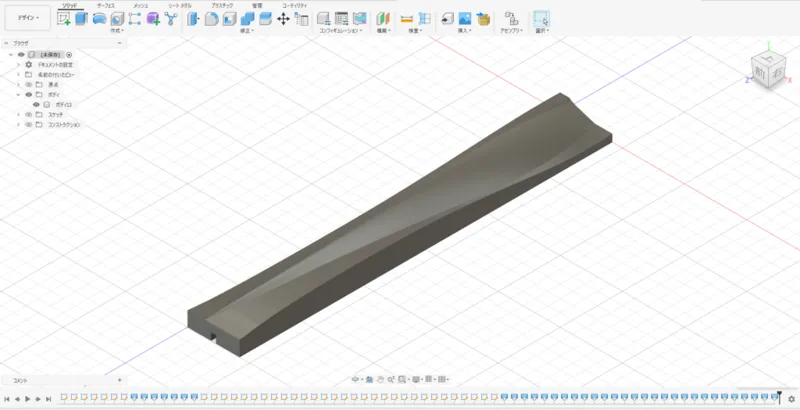Image resolution: width=800 pixels, height=410 pixels.
Task: Jump to timeline end
Action: pos(48,399)
